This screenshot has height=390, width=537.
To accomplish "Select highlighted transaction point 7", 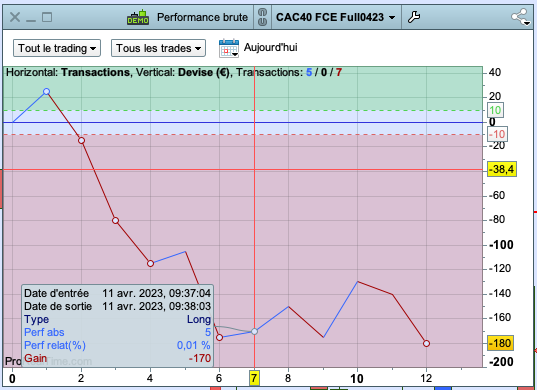I will pos(254,331).
